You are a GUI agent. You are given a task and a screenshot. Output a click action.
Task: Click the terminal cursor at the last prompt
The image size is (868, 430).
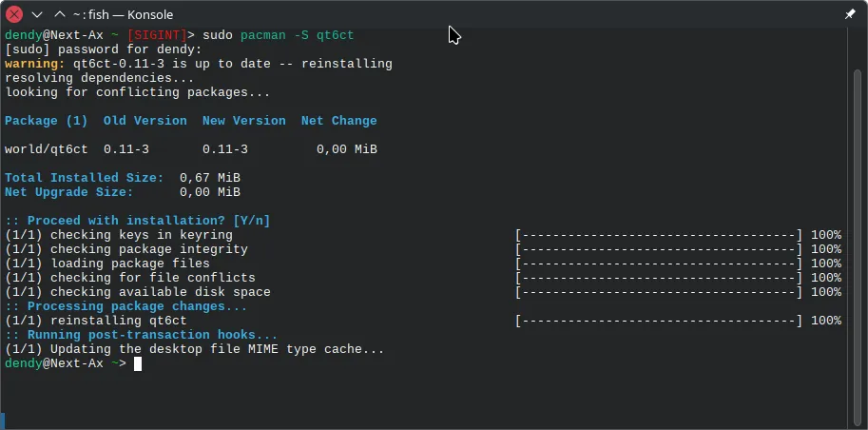coord(138,363)
